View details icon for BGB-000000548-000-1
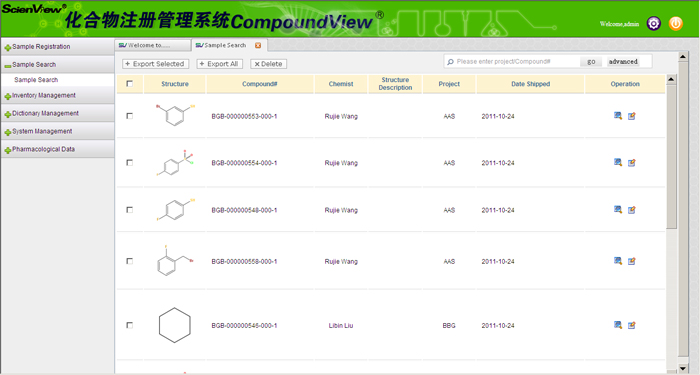Image resolution: width=700 pixels, height=375 pixels. tap(618, 209)
